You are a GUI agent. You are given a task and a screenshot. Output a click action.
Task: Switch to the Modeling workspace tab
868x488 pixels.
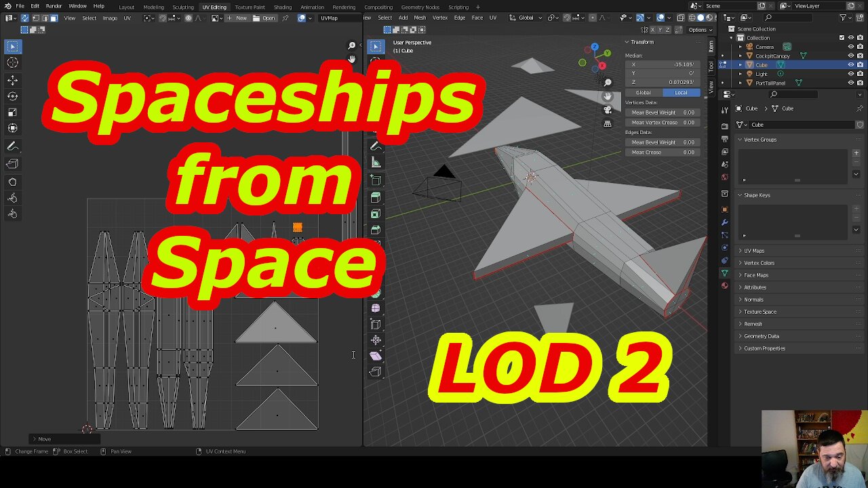tap(153, 7)
